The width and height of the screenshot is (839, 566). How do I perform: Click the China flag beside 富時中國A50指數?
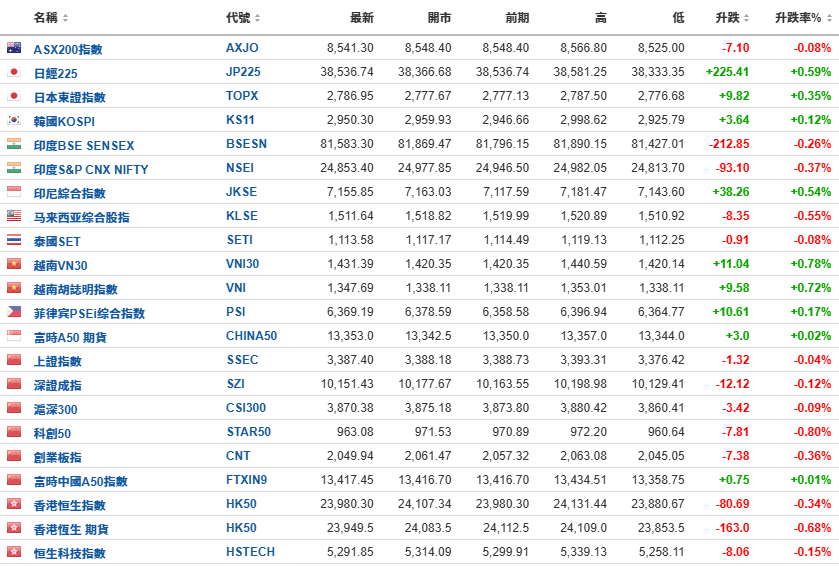coord(14,480)
